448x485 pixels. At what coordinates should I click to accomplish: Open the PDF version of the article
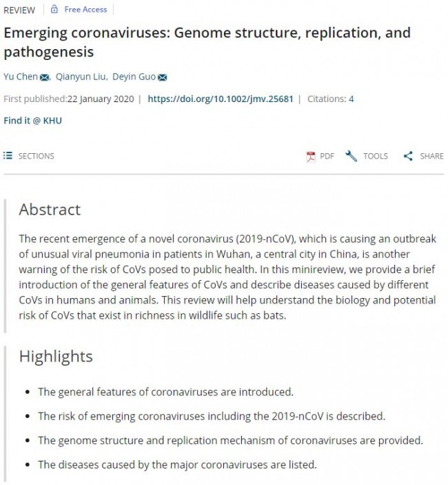tap(327, 156)
